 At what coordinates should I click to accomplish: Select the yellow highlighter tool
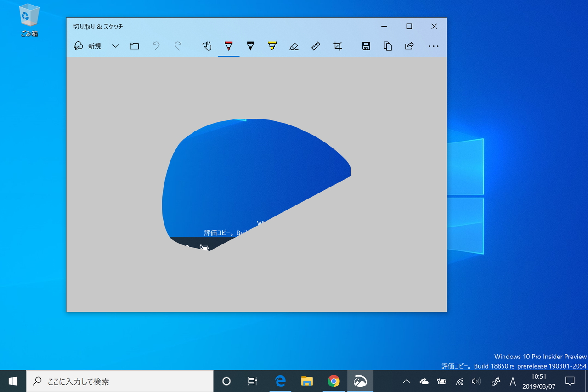272,46
